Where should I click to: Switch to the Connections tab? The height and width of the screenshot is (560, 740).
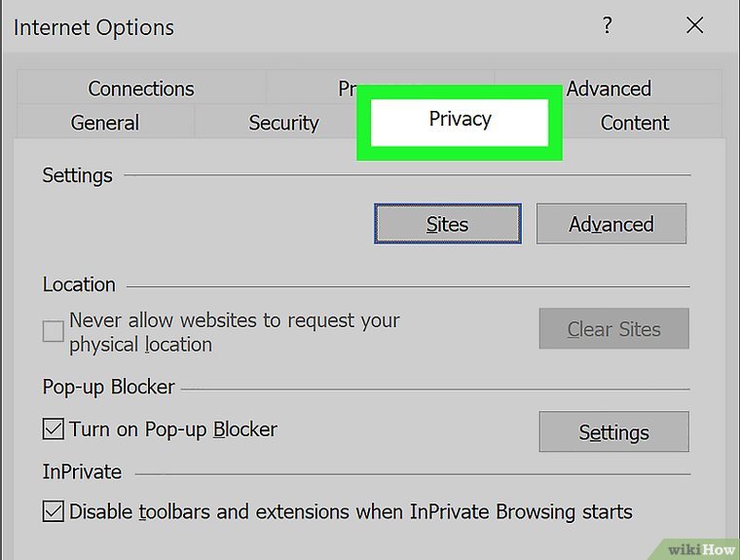pos(141,89)
